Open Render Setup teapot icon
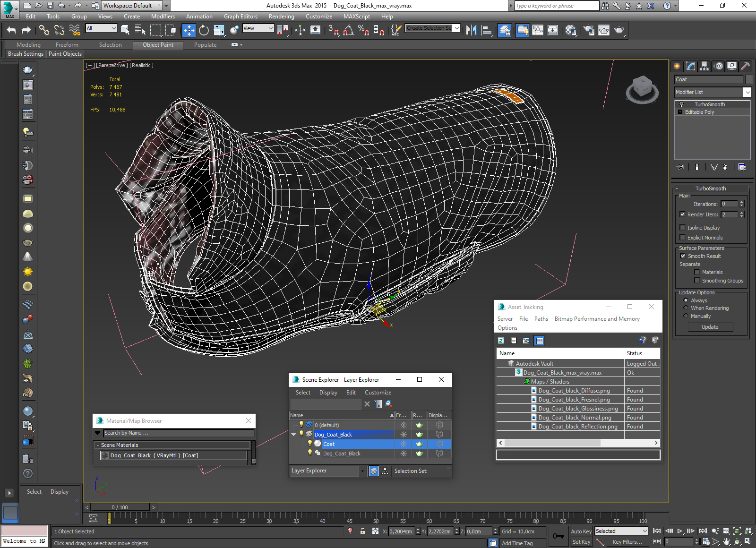The height and width of the screenshot is (548, 756). click(x=589, y=30)
